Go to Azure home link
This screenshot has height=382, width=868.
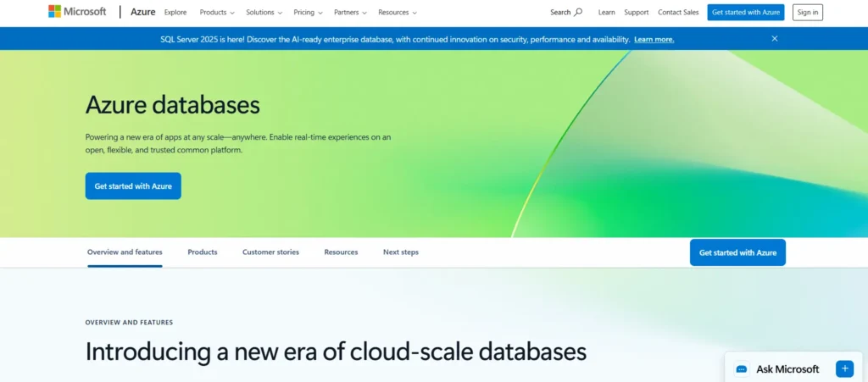point(142,12)
